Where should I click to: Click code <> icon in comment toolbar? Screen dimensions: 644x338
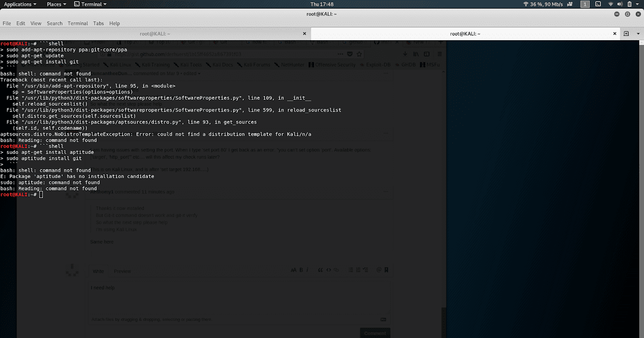[328, 270]
